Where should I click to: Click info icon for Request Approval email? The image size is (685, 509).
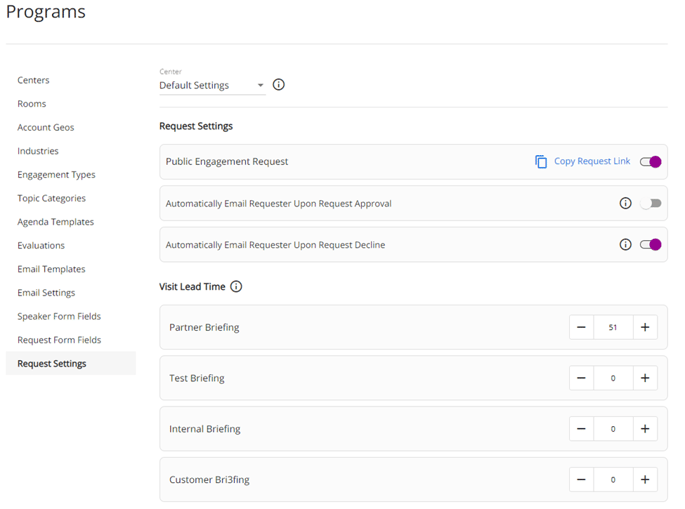tap(626, 203)
